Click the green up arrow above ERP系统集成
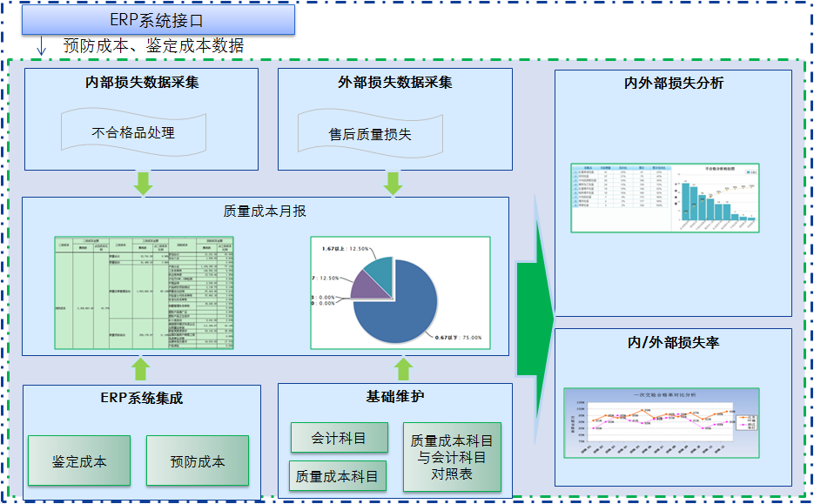Screen dimensions: 814x504 (x=143, y=369)
